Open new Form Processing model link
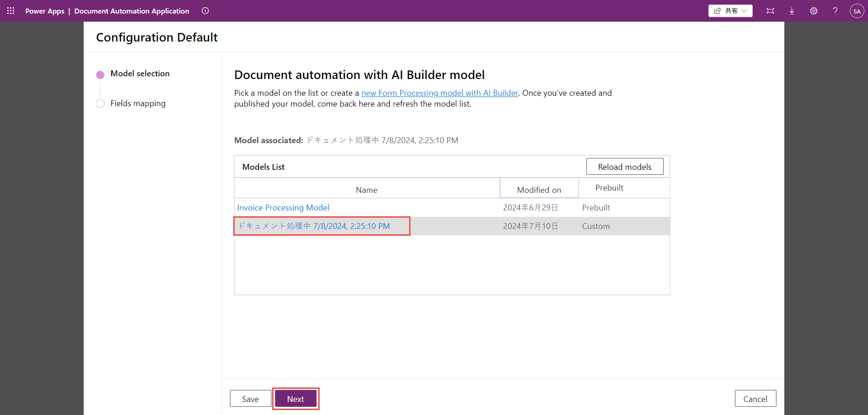Screen dimensions: 868x415 click(439, 93)
